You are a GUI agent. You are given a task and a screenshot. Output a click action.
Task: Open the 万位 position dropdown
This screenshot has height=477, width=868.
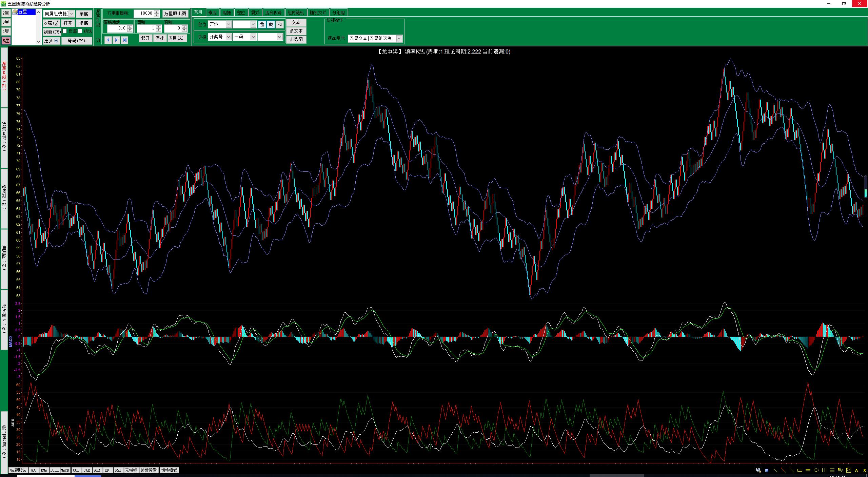[229, 24]
